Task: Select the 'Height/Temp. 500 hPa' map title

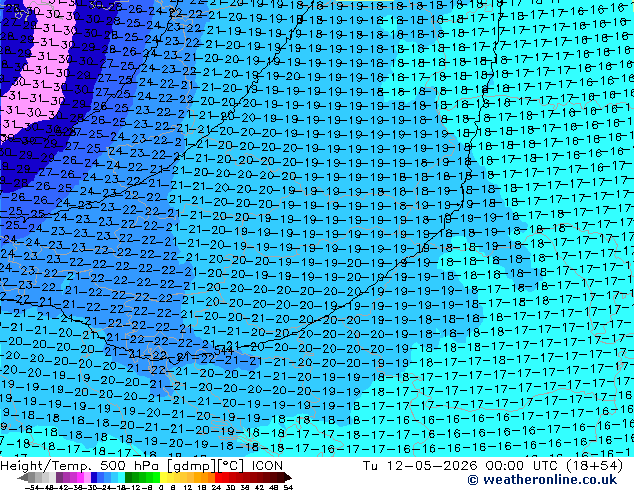Action: click(x=79, y=466)
